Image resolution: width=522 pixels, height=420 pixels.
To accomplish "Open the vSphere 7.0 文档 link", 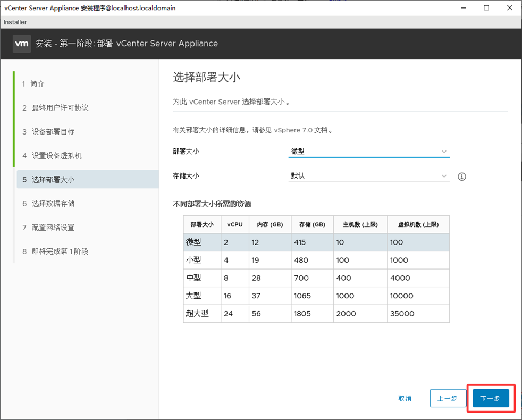I will (x=300, y=130).
